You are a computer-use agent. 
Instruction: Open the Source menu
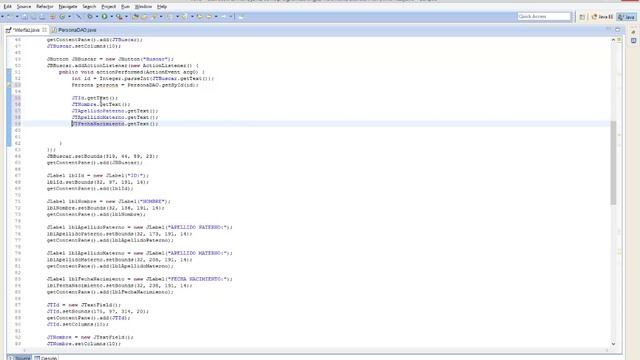point(24,7)
